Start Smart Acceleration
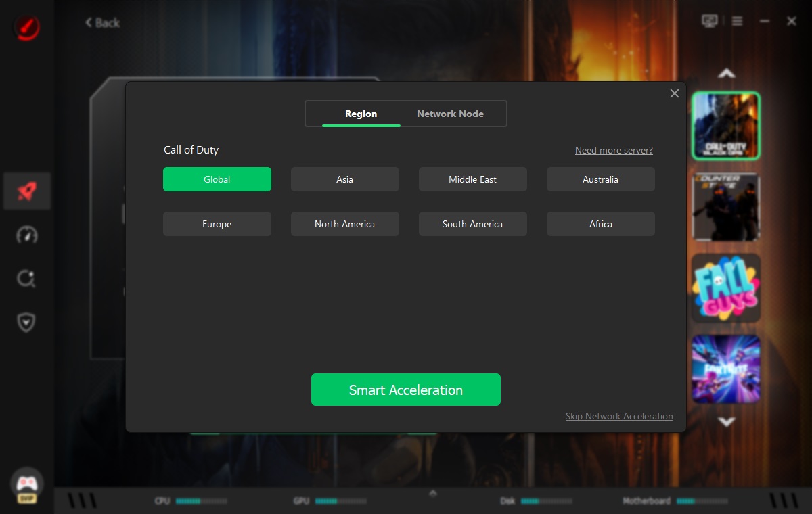Image resolution: width=812 pixels, height=514 pixels. (x=406, y=390)
